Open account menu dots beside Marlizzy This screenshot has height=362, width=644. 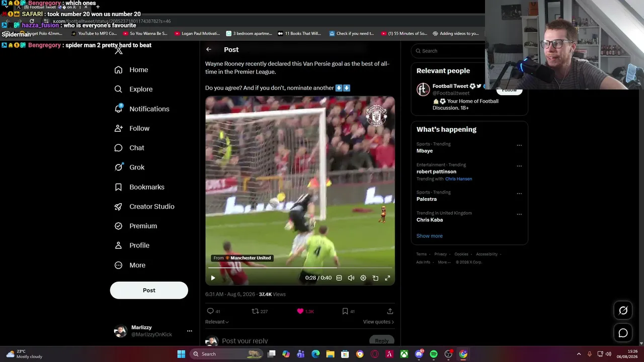(x=190, y=331)
